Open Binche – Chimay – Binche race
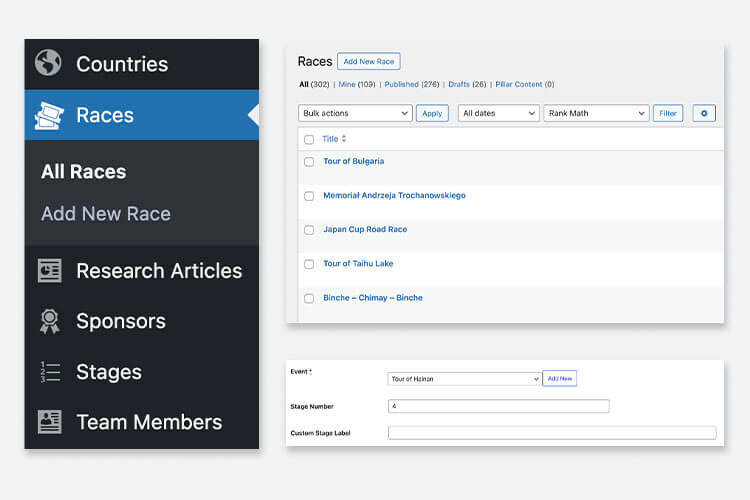Image resolution: width=750 pixels, height=500 pixels. [373, 298]
